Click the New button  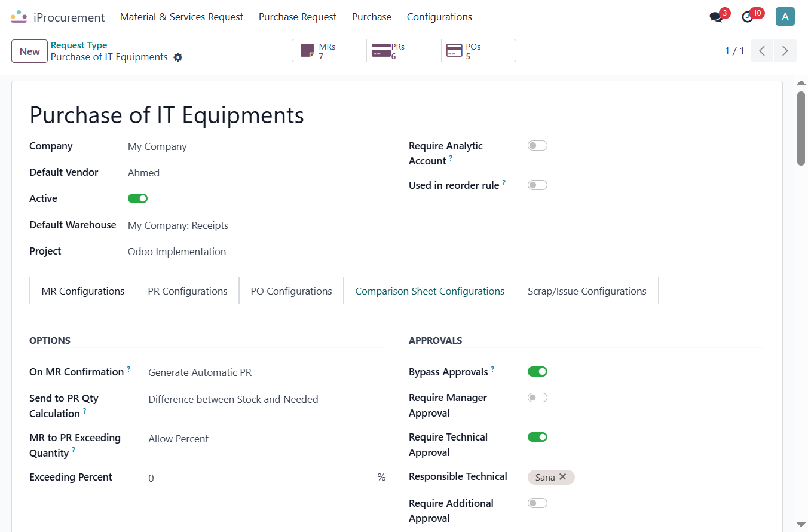tap(29, 51)
